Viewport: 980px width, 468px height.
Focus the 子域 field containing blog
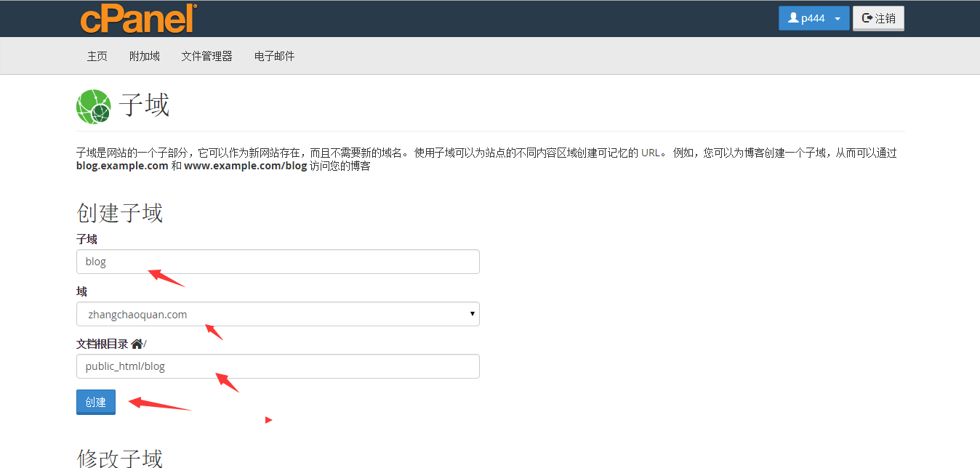point(277,262)
